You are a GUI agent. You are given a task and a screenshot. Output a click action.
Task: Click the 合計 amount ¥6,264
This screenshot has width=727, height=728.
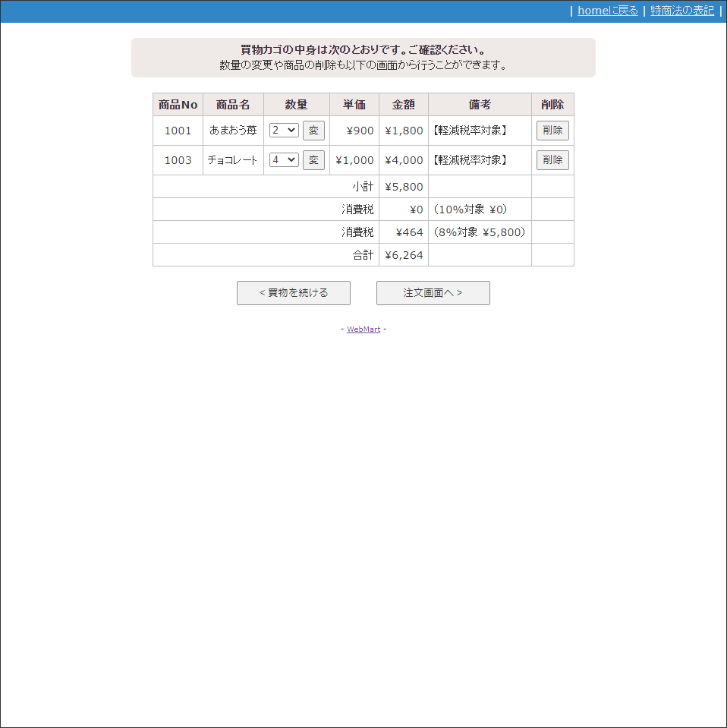[x=404, y=255]
